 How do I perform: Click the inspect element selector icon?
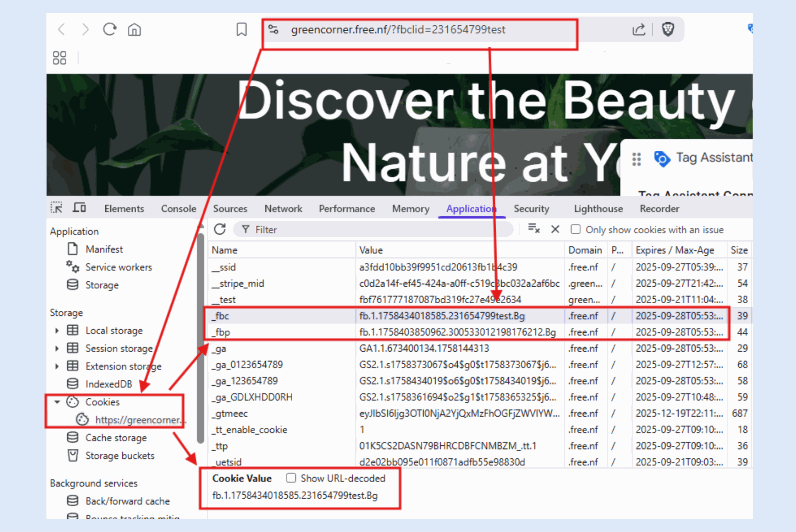(x=56, y=208)
